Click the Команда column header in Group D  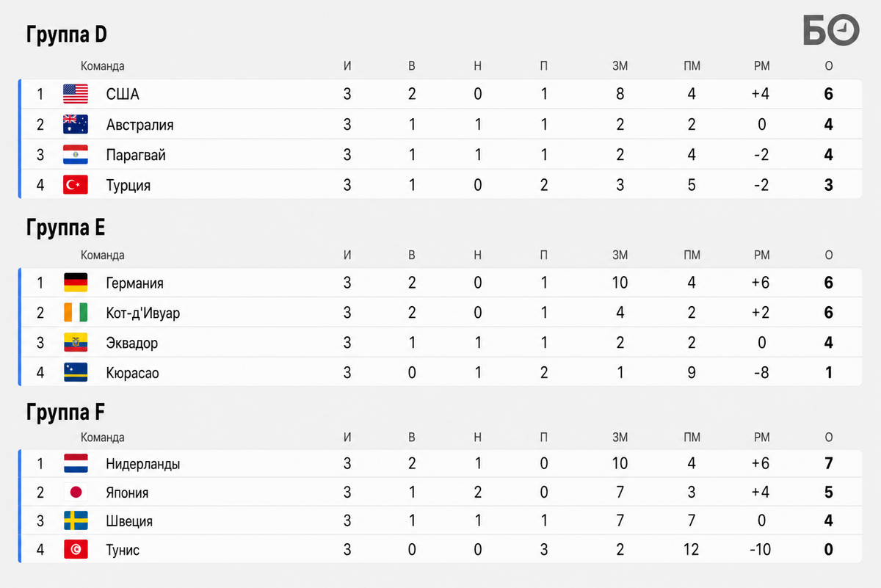pos(103,66)
